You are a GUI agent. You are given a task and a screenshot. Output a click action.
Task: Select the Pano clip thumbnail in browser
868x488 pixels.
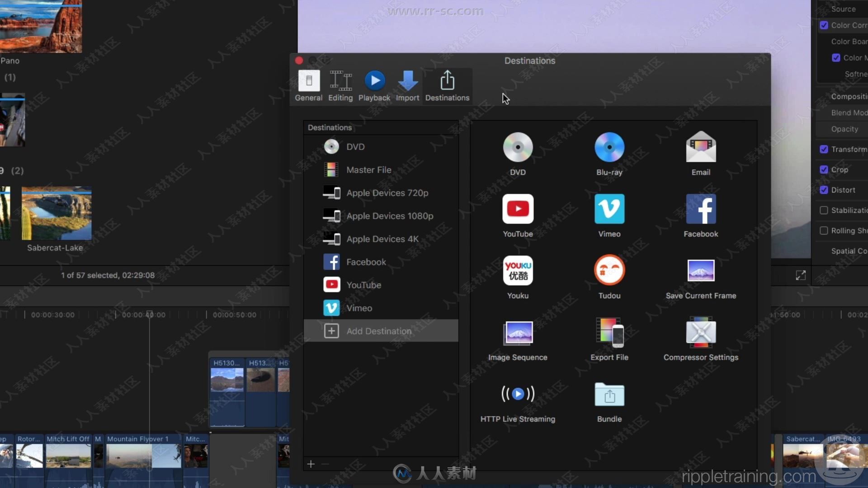41,26
